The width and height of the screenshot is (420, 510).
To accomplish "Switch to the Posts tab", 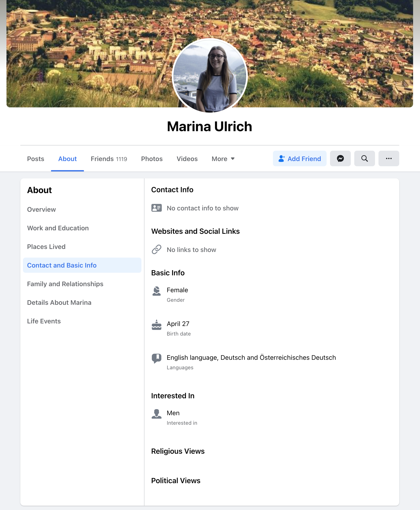I will coord(35,159).
